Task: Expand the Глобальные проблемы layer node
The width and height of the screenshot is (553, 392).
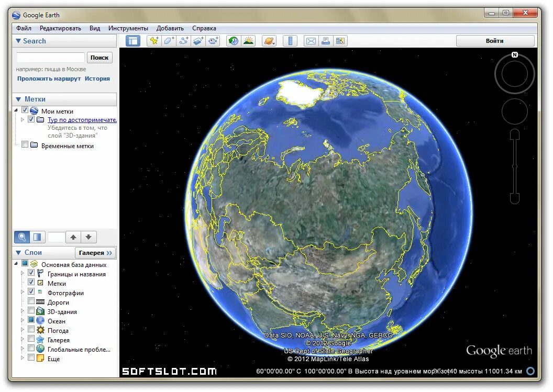Action: click(x=23, y=349)
